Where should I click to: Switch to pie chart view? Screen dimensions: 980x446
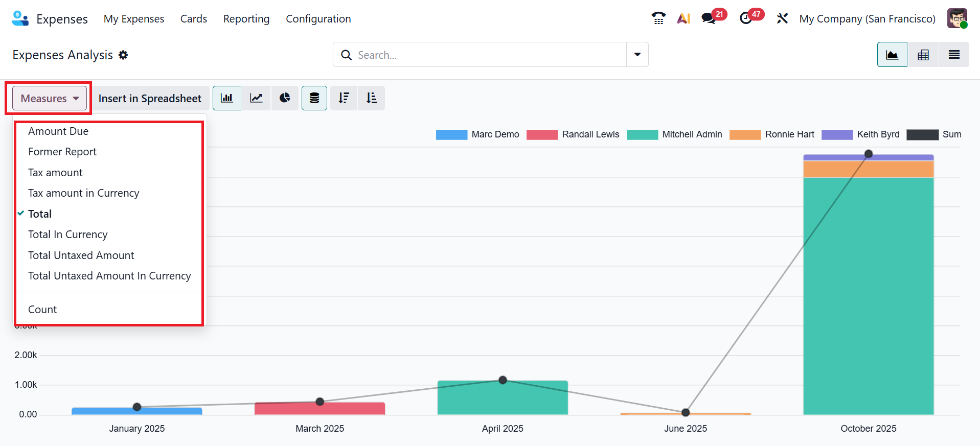point(285,98)
